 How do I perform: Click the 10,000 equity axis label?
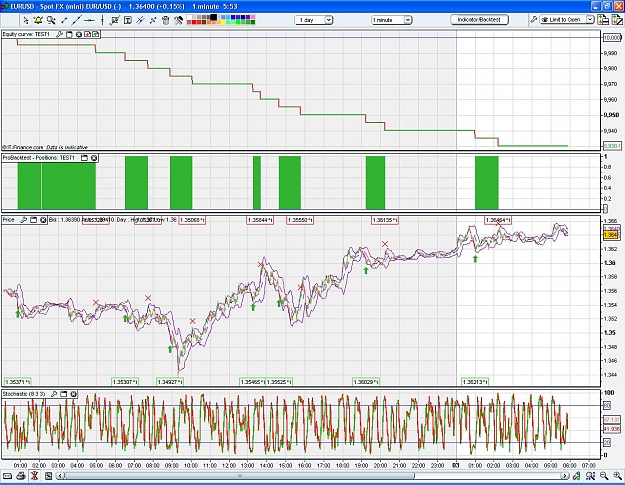coord(612,37)
